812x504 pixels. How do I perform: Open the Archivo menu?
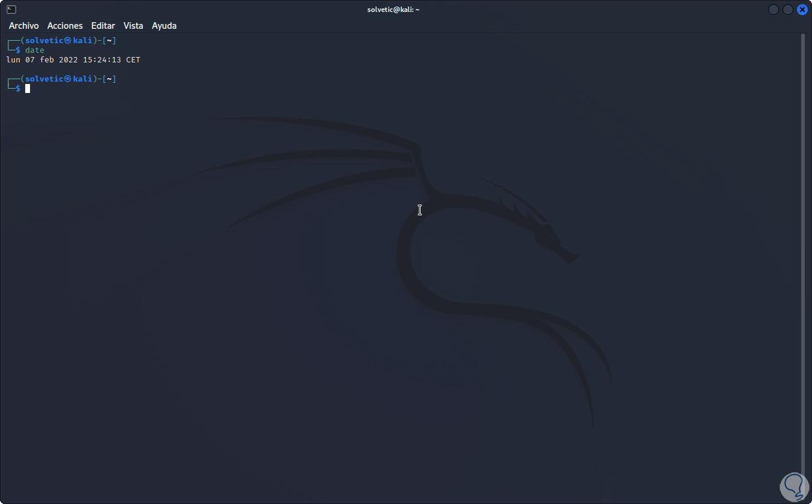click(x=24, y=26)
